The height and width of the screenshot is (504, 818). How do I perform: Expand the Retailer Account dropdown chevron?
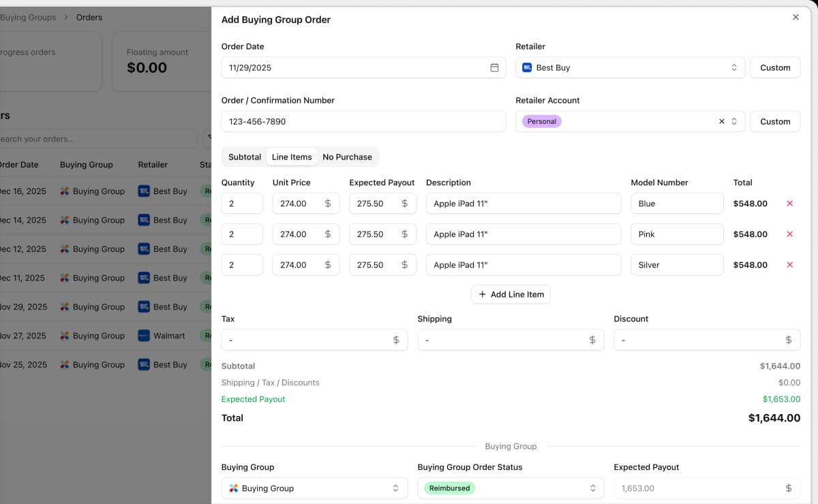pyautogui.click(x=734, y=122)
